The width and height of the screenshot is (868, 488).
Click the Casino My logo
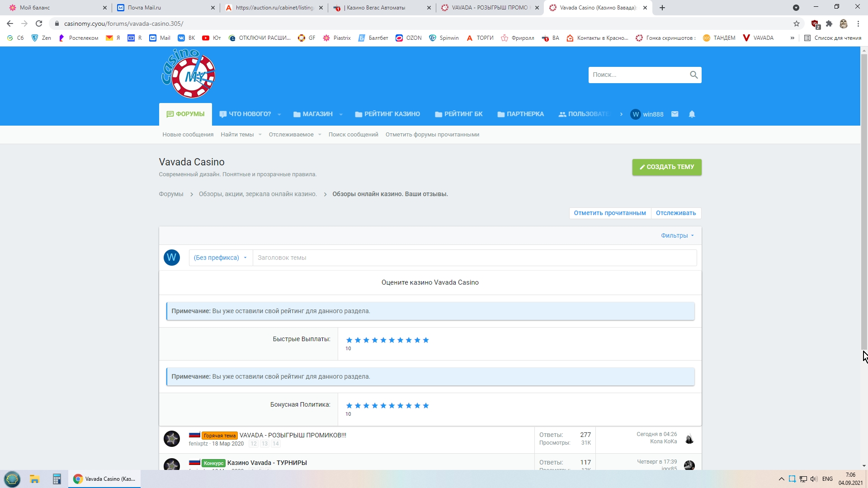pyautogui.click(x=189, y=73)
